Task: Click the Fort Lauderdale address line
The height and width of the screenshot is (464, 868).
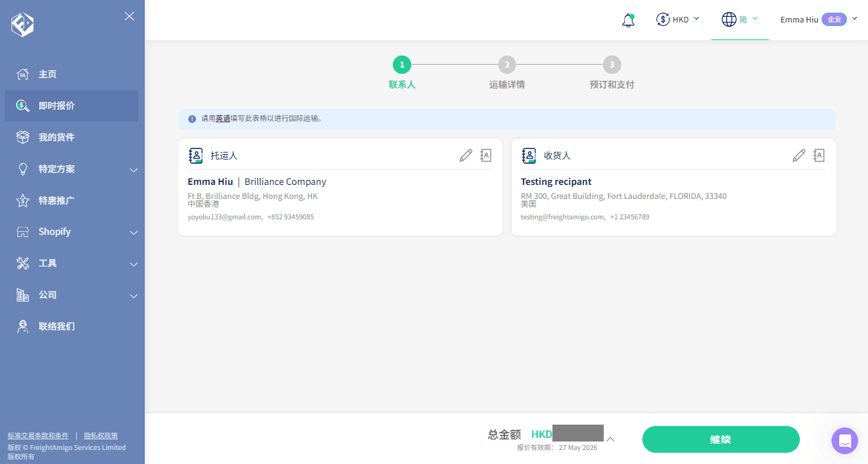Action: pos(623,196)
